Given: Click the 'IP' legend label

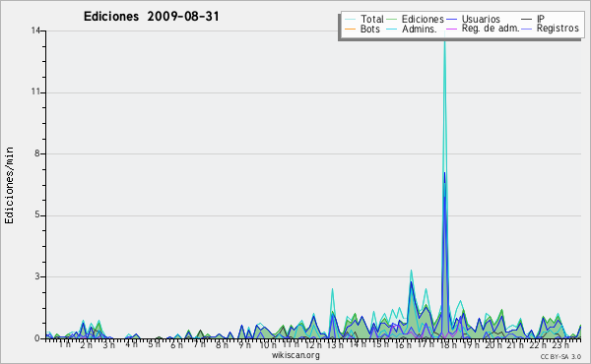Looking at the screenshot, I should [541, 19].
